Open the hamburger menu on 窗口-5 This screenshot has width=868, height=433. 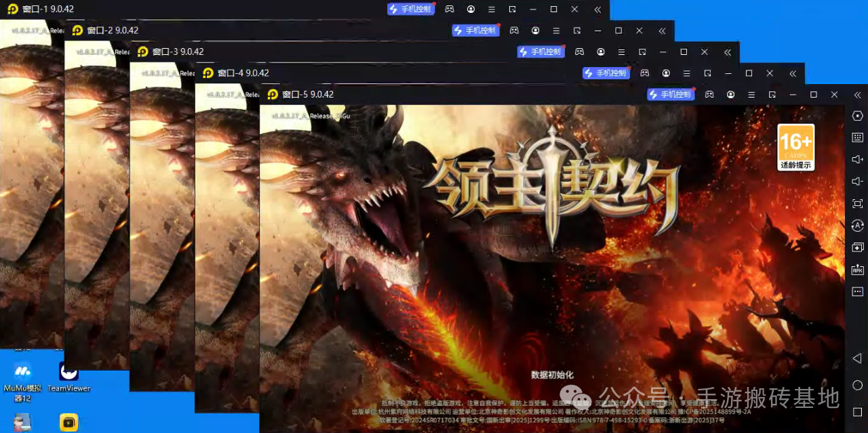pos(752,94)
